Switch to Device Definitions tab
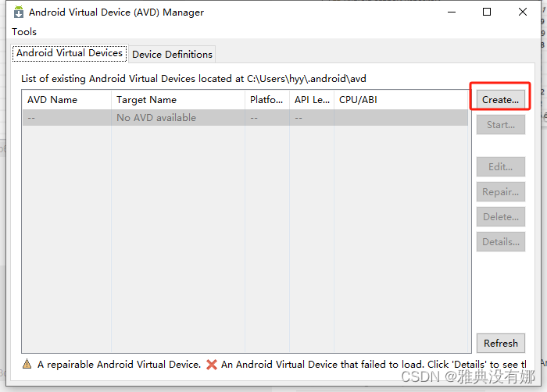 coord(172,55)
